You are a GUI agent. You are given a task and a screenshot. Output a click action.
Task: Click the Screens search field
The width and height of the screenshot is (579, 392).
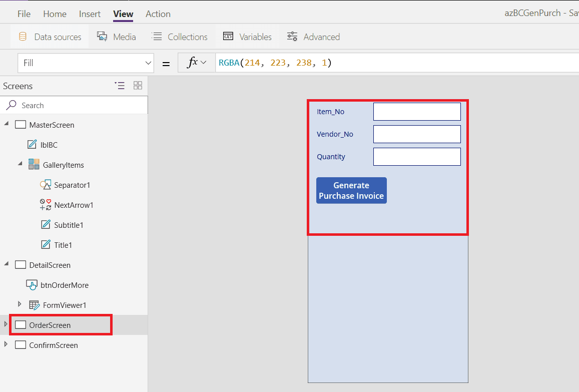74,105
